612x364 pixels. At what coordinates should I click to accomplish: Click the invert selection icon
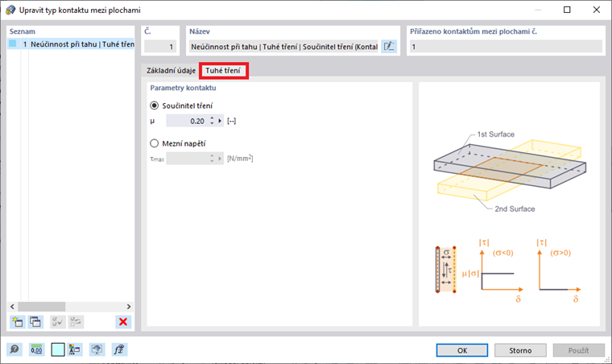coord(76,322)
